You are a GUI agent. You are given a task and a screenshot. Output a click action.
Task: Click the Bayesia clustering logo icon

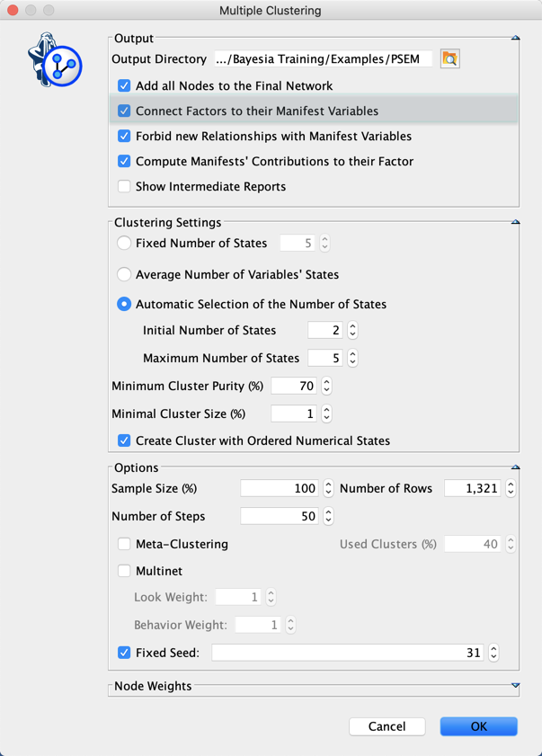tap(56, 60)
